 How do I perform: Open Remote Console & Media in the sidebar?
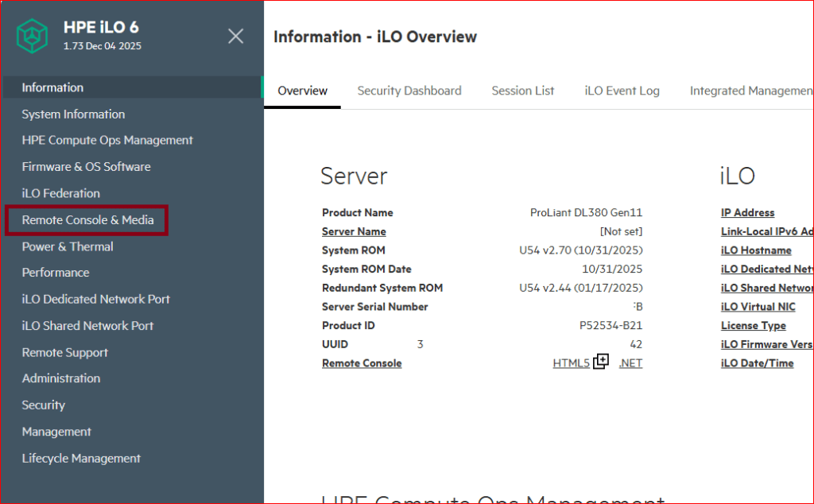tap(87, 219)
